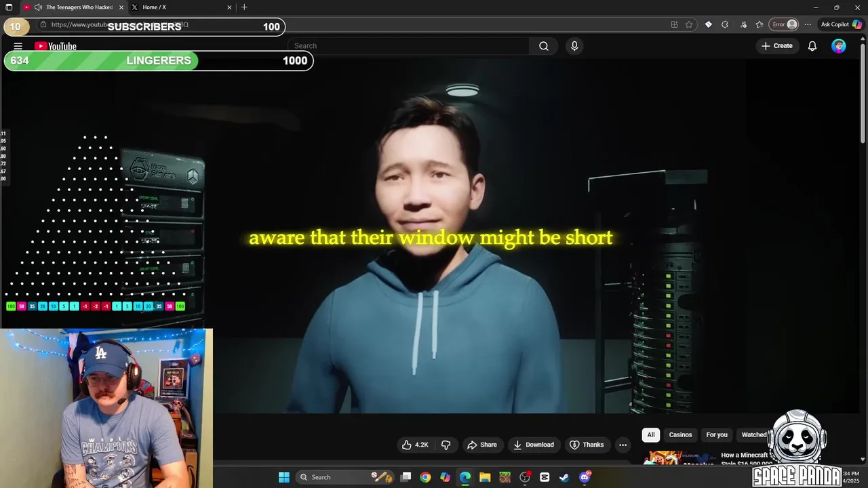Send a Thanks to the creator
868x488 pixels.
(587, 445)
